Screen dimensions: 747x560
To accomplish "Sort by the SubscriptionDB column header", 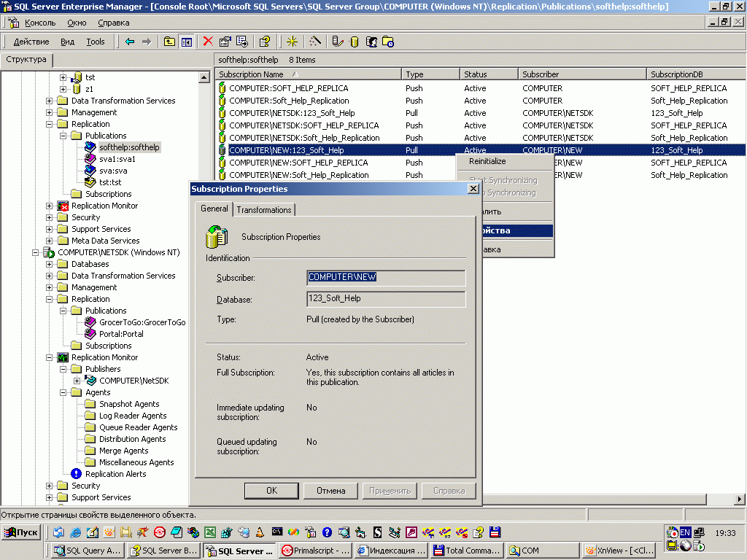I will coord(696,74).
